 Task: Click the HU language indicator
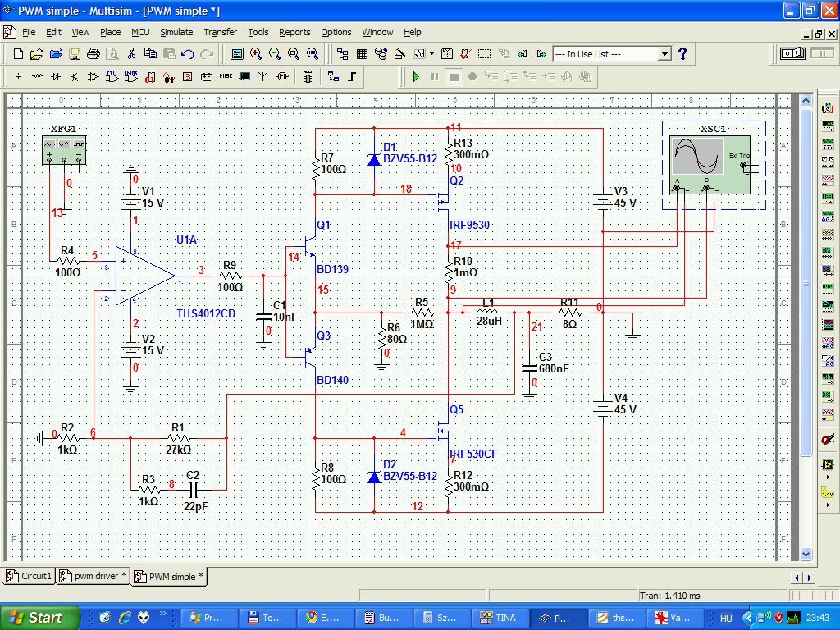click(x=726, y=619)
